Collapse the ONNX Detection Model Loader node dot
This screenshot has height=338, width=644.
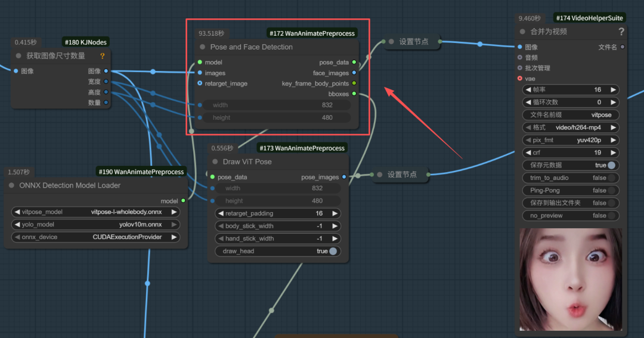[x=11, y=185]
